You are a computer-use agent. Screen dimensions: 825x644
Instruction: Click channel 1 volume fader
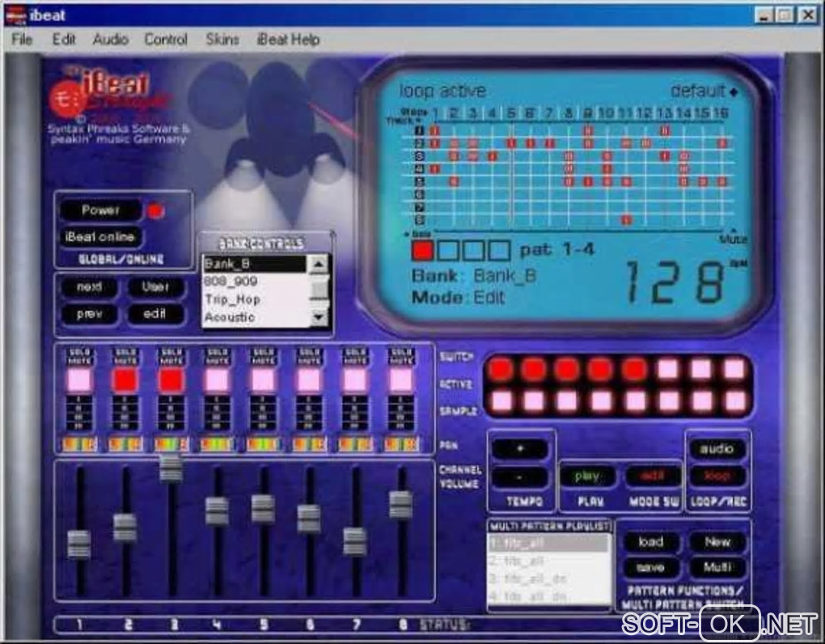[x=79, y=544]
